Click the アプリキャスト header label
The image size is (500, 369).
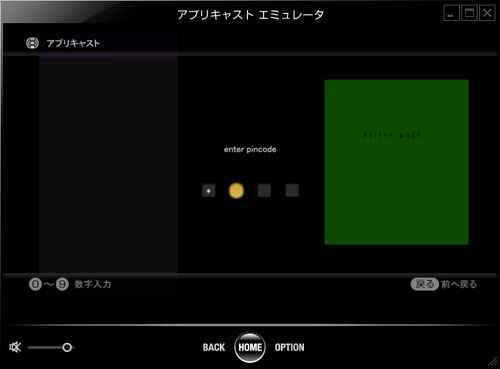pos(73,43)
